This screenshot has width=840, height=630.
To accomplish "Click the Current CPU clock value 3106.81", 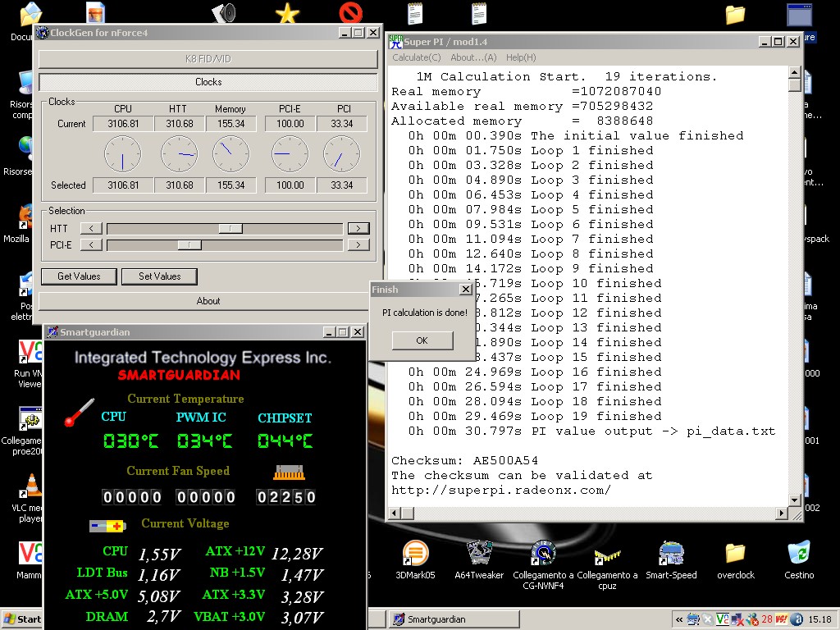I will [x=123, y=124].
